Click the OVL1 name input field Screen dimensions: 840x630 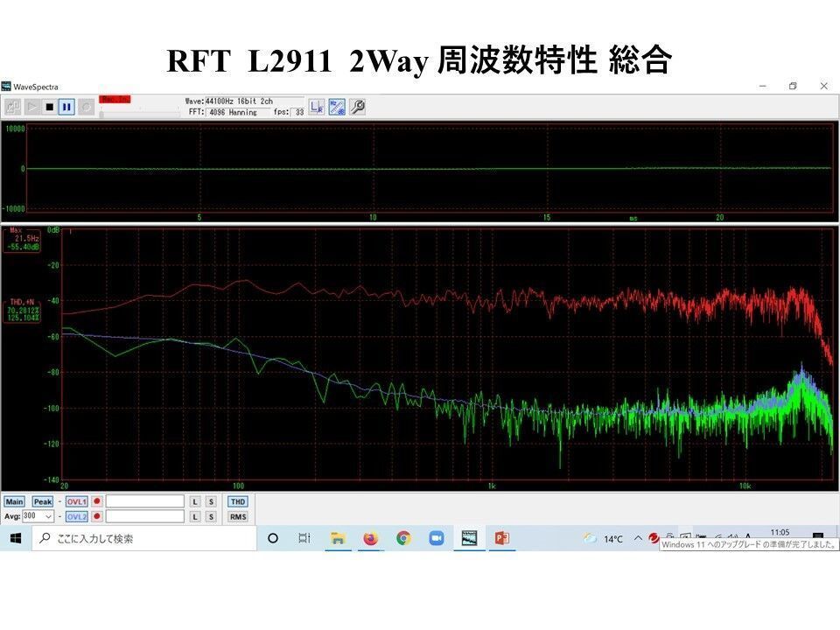pos(144,500)
